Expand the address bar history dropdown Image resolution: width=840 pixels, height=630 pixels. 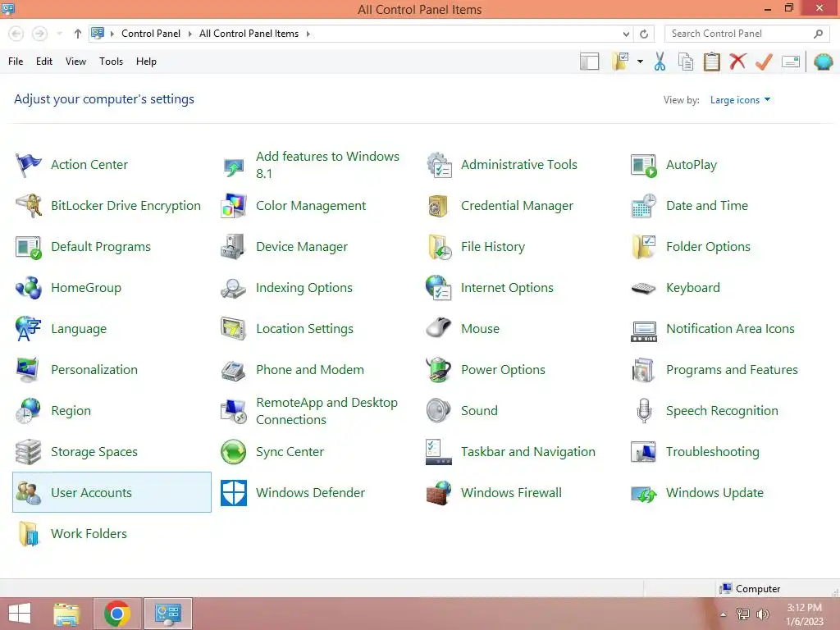pos(626,34)
